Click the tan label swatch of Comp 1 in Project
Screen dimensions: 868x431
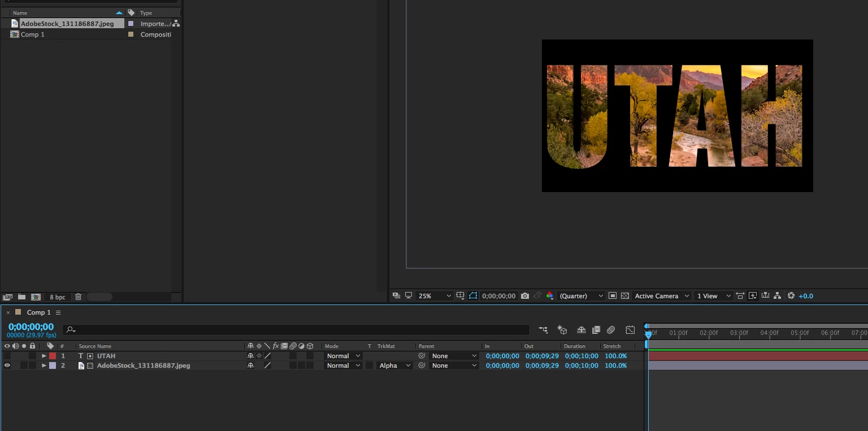(131, 34)
